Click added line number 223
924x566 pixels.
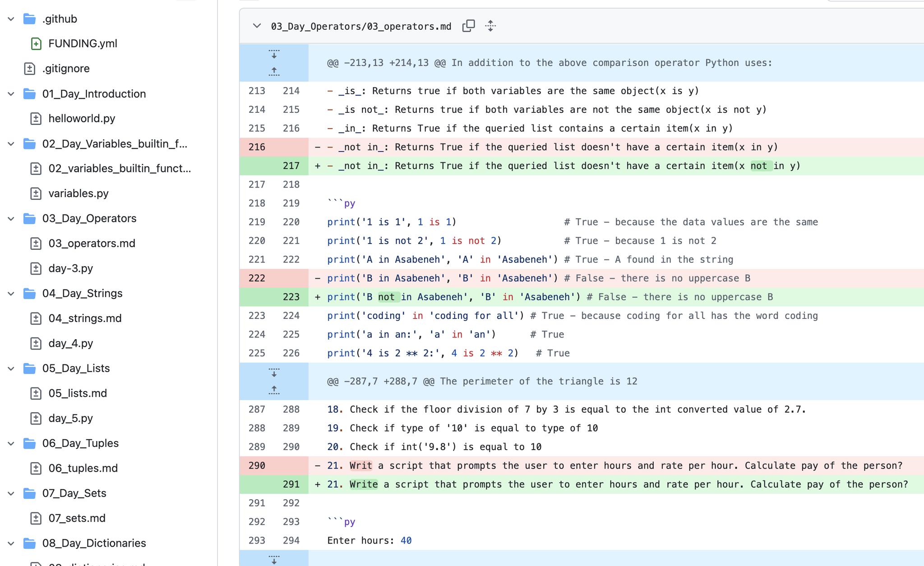(x=291, y=297)
